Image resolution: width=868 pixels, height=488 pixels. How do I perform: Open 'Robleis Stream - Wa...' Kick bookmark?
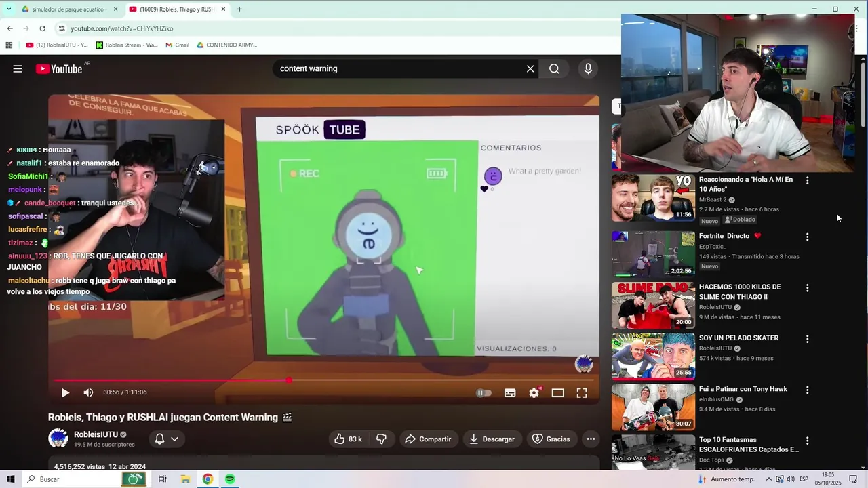point(127,45)
